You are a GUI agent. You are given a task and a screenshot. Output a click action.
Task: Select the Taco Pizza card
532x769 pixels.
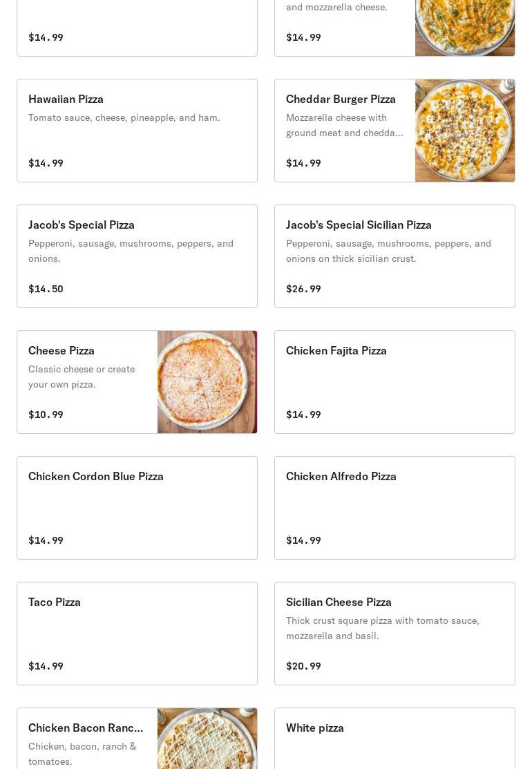(x=137, y=633)
